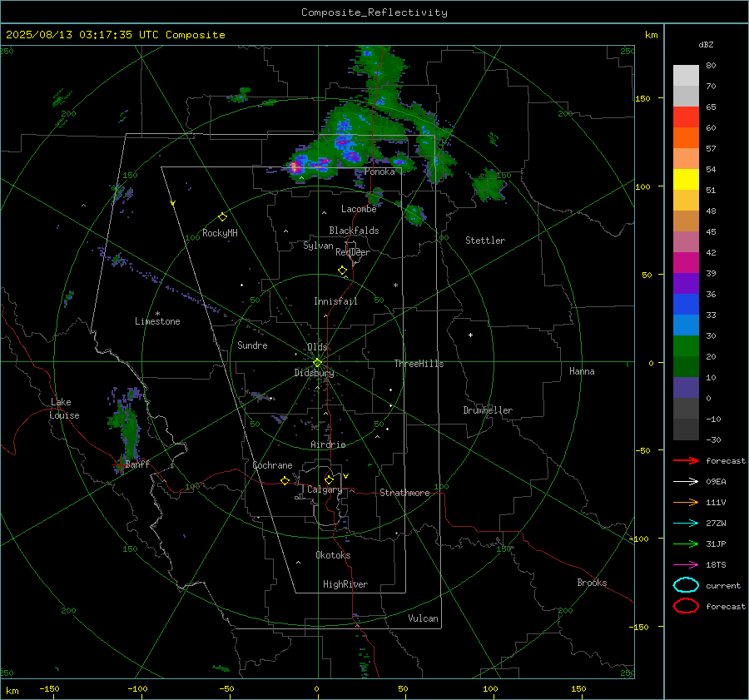The height and width of the screenshot is (700, 749).
Task: Click the HighRiver town label
Action: tap(345, 584)
